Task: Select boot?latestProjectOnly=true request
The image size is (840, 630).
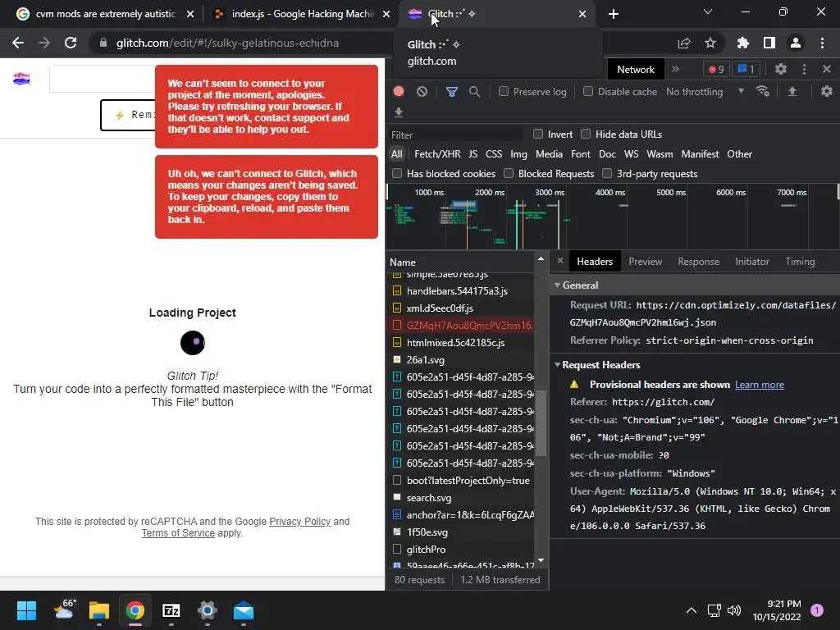Action: point(461,481)
